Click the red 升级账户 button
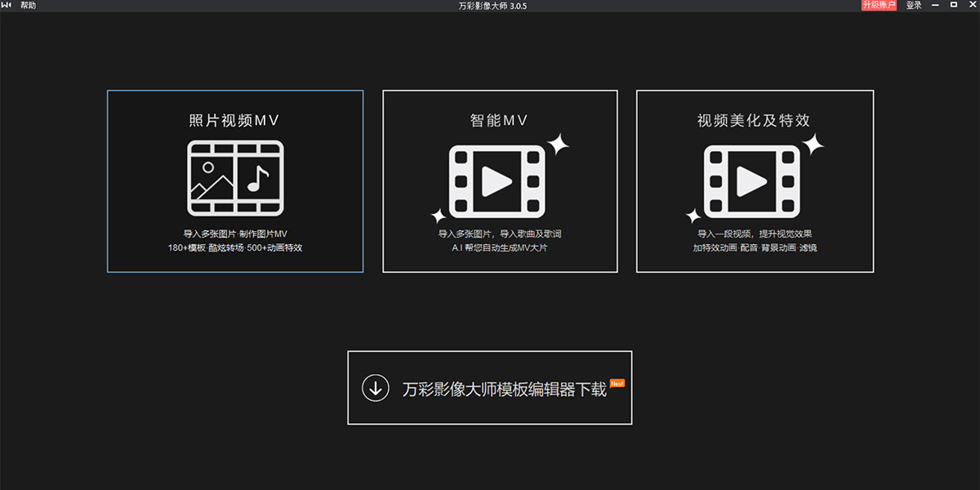980x490 pixels. point(879,5)
